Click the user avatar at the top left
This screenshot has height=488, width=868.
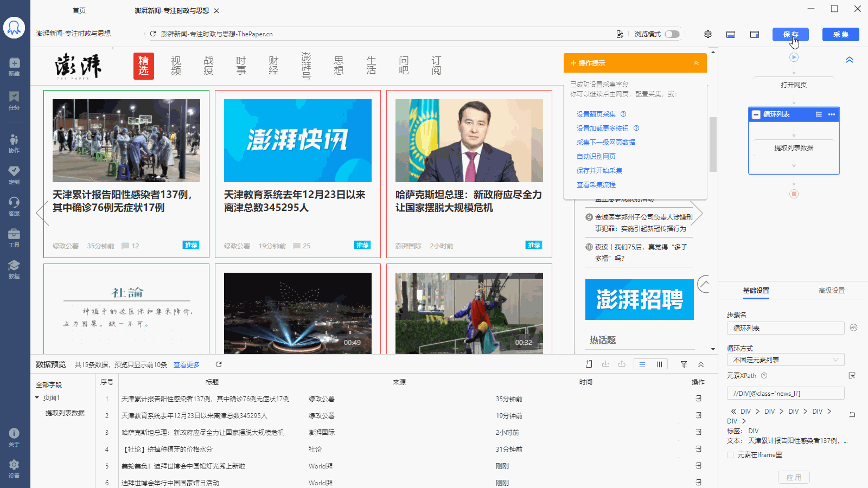tap(14, 28)
